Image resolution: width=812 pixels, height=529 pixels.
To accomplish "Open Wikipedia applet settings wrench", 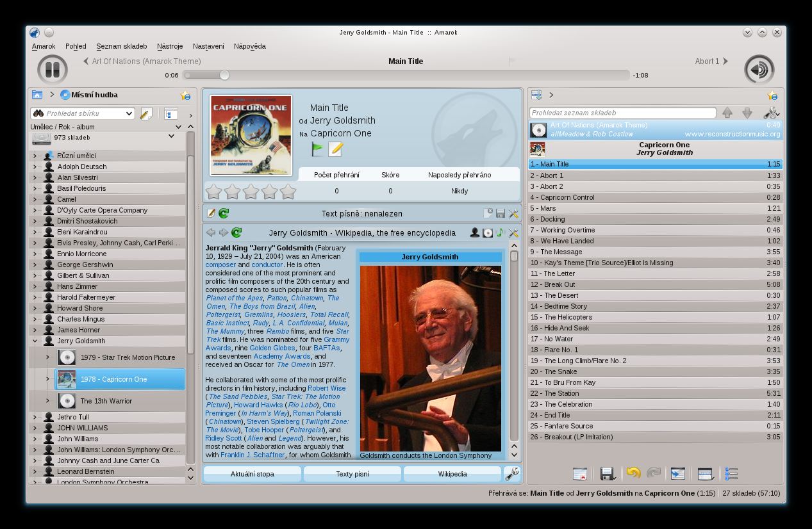I will pyautogui.click(x=513, y=232).
